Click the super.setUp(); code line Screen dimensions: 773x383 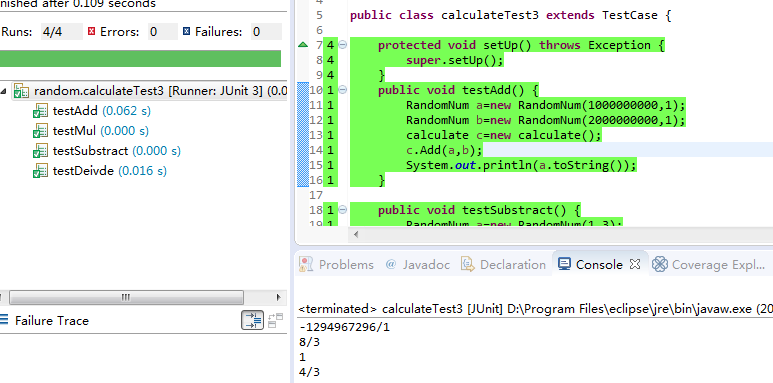[455, 60]
